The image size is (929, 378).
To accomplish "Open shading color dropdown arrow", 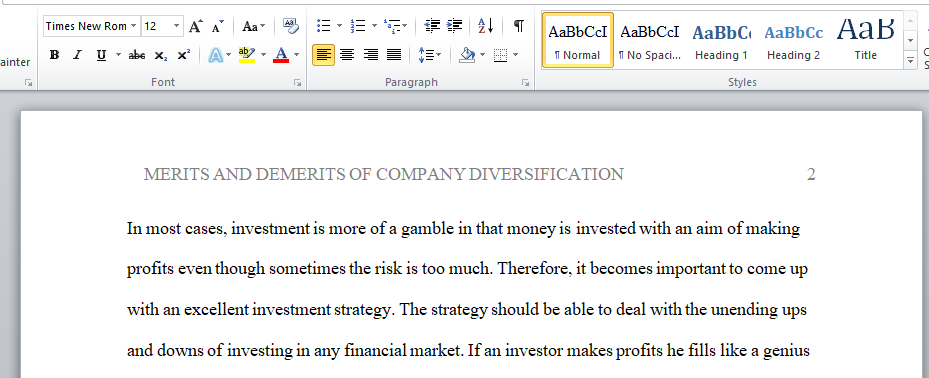I will (482, 55).
